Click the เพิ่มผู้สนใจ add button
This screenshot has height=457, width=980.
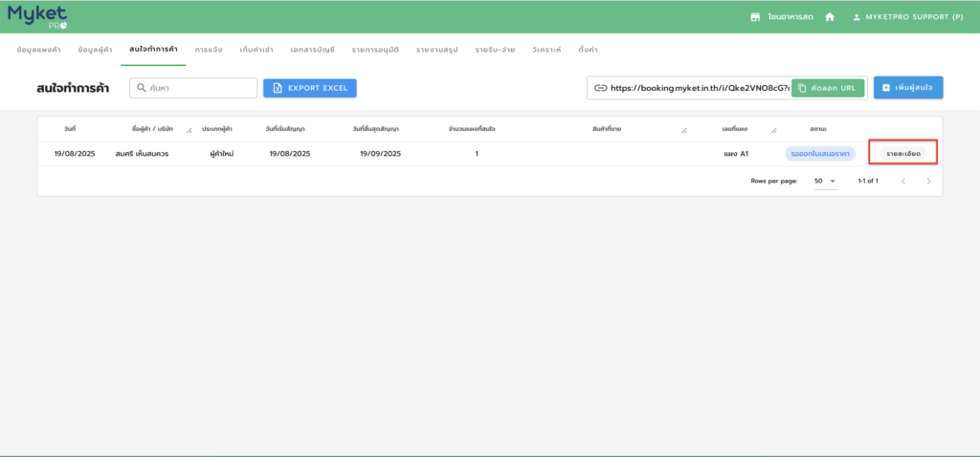pos(908,88)
